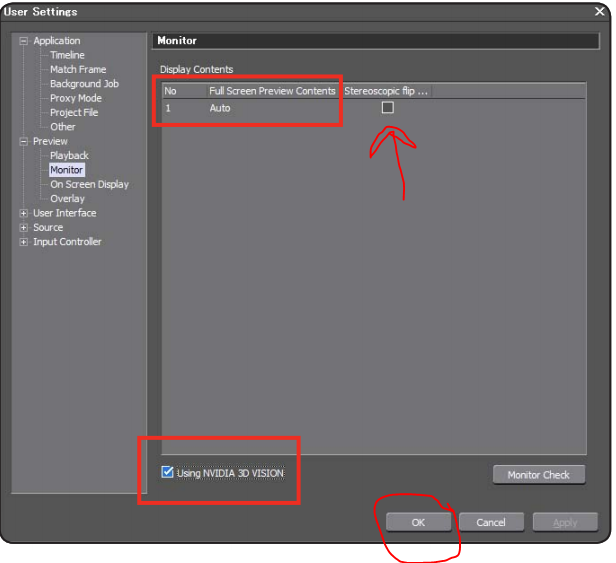This screenshot has width=616, height=563.
Task: Open On Screen Display settings
Action: coord(90,184)
